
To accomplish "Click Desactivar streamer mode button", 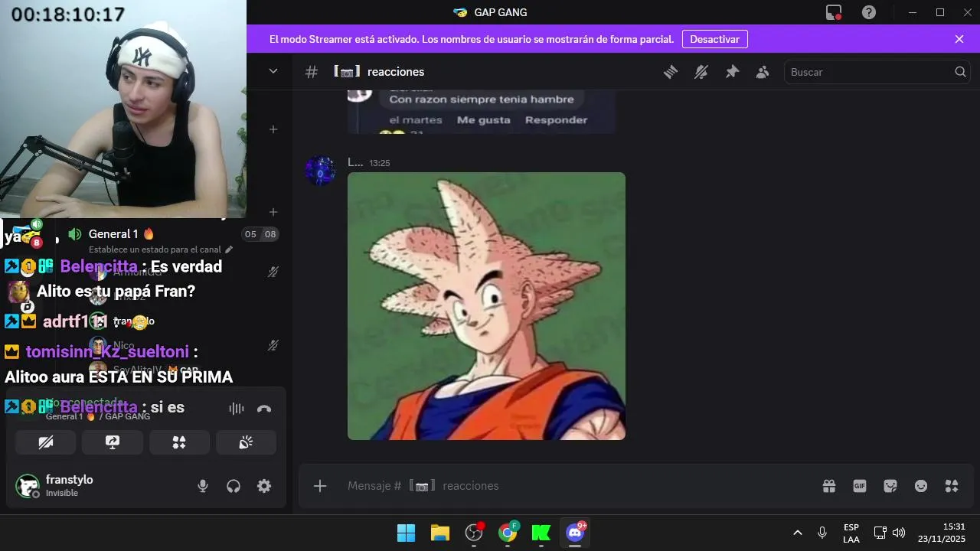I will click(714, 39).
